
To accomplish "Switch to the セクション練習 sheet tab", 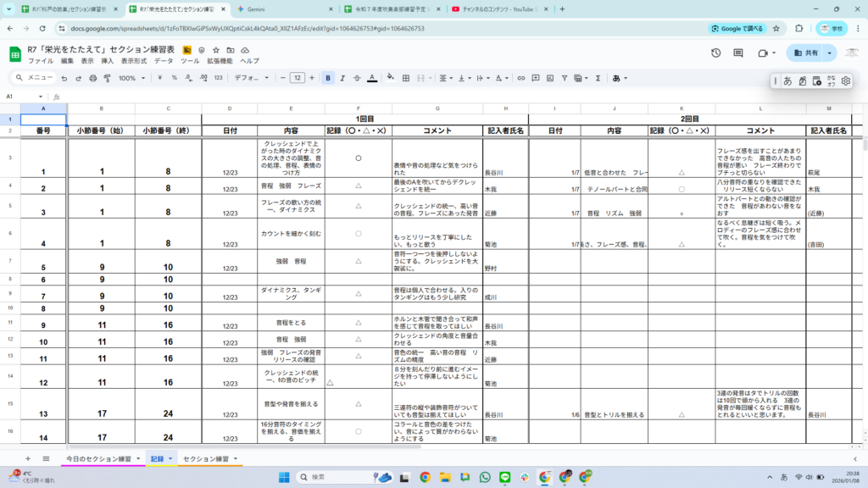I will [x=206, y=458].
